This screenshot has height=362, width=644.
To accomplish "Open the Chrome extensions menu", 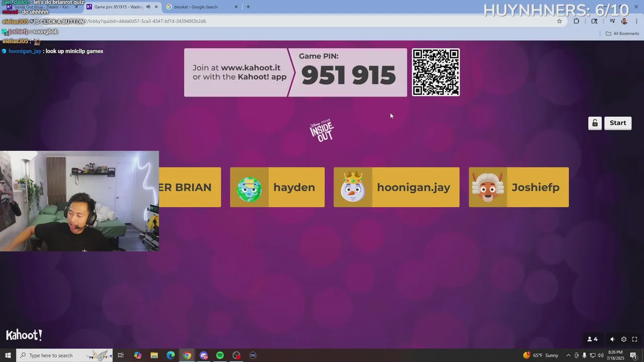I will point(577,21).
